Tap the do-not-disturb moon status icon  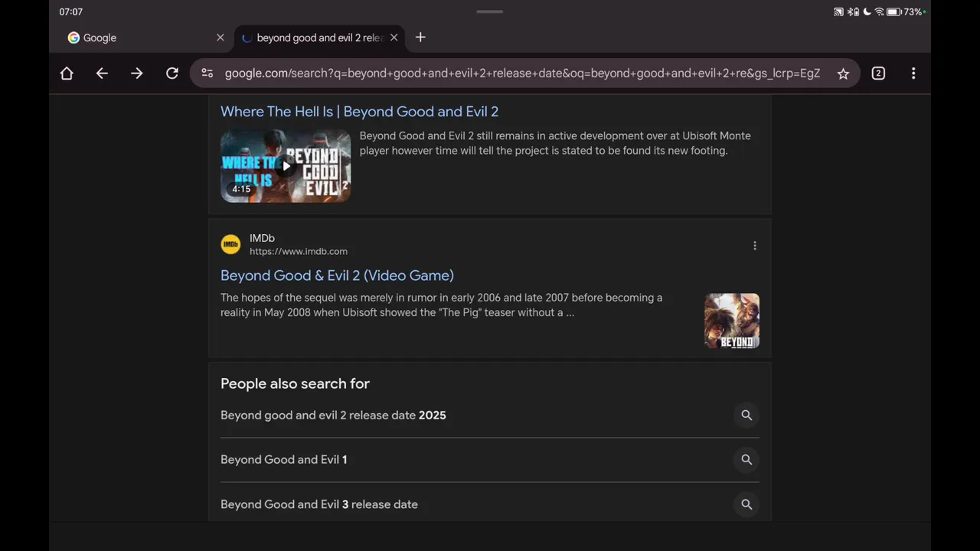point(867,11)
